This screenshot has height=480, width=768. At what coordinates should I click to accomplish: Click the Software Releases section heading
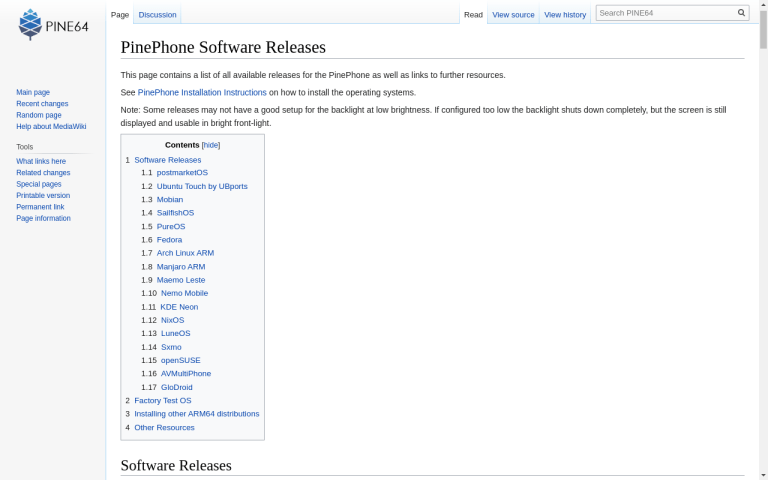(x=176, y=465)
